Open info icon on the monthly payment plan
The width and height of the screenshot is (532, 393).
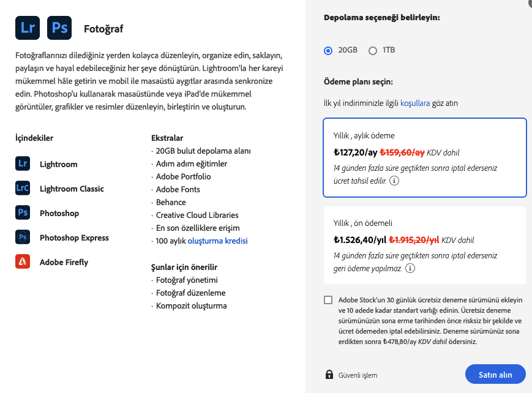point(394,181)
